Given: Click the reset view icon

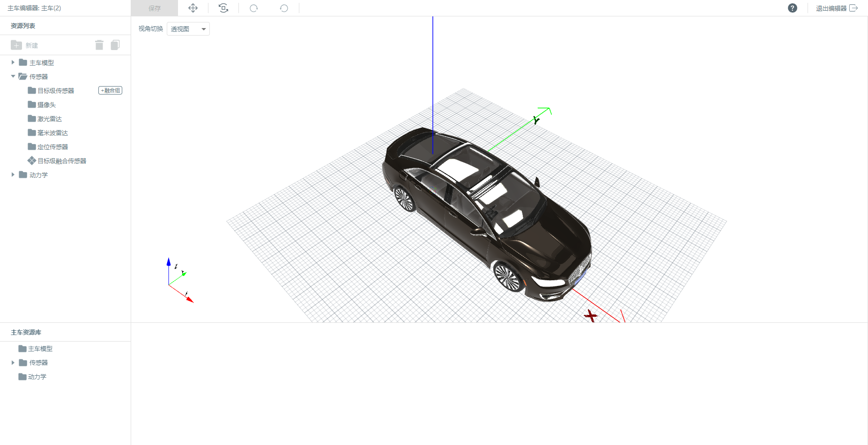Looking at the screenshot, I should pos(223,8).
